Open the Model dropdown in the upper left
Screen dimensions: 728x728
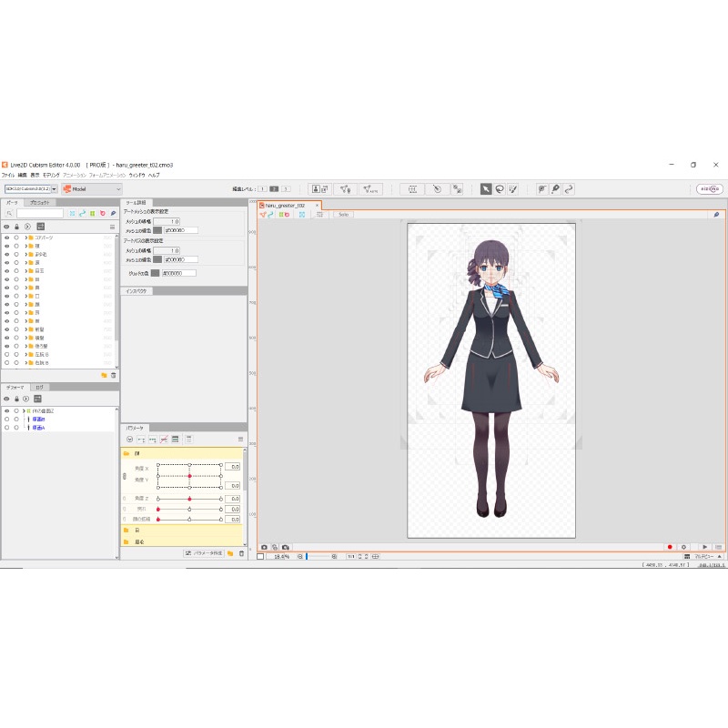91,188
